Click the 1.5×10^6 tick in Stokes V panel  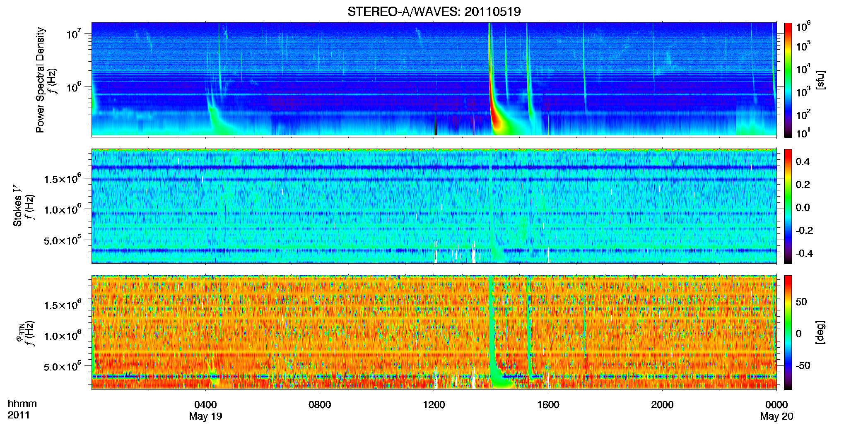tap(63, 179)
